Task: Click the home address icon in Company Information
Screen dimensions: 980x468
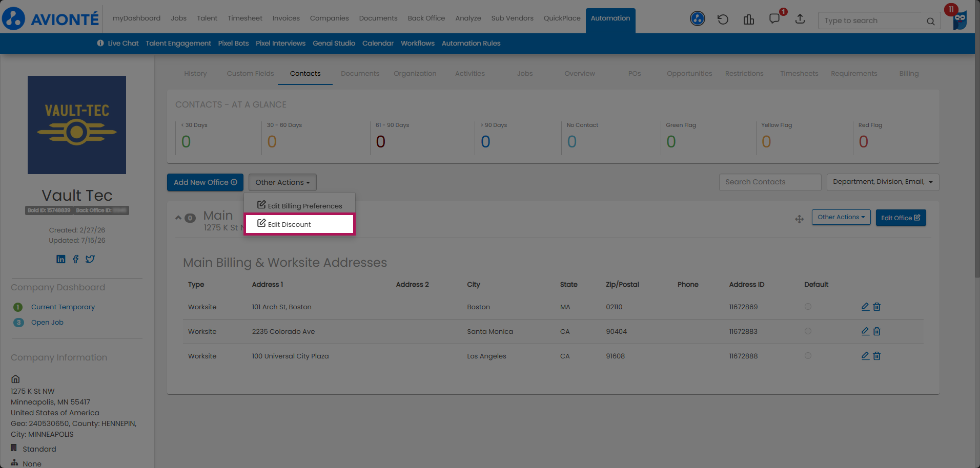Action: point(15,379)
